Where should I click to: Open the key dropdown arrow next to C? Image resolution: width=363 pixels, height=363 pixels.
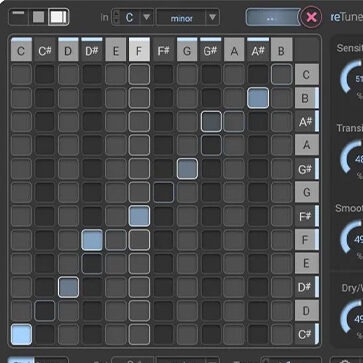147,17
